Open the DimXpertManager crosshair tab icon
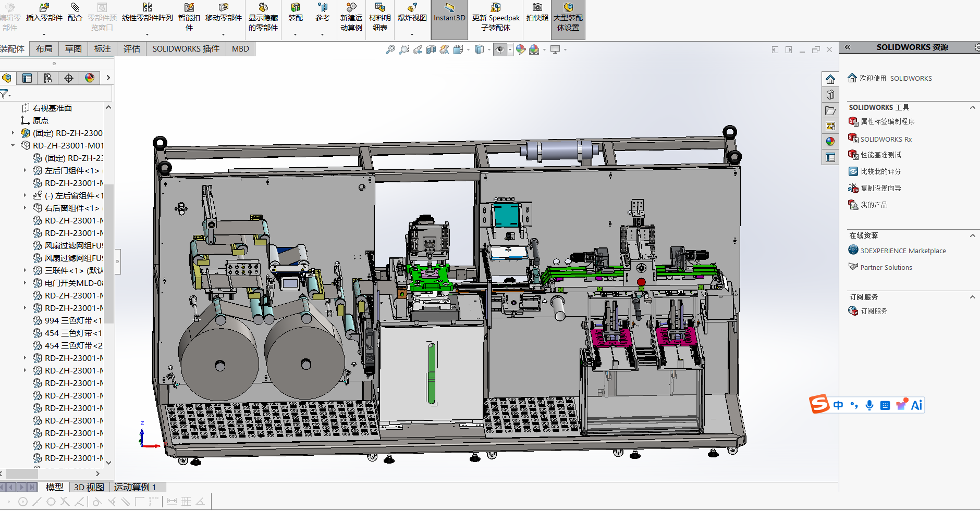 69,78
